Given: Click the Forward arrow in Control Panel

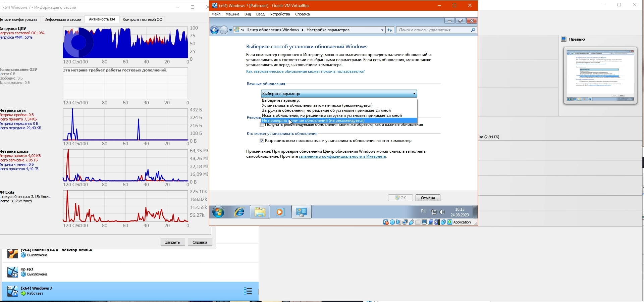Looking at the screenshot, I should click(224, 30).
